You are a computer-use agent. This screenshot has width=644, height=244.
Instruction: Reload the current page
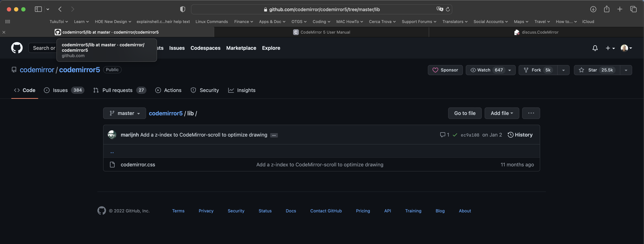(448, 9)
